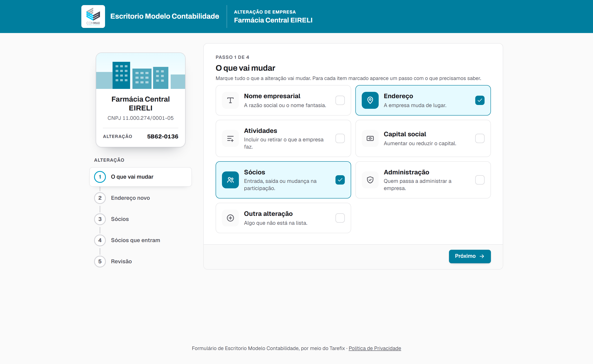Click the banknote icon for Capital social
The height and width of the screenshot is (364, 593).
pyautogui.click(x=370, y=138)
